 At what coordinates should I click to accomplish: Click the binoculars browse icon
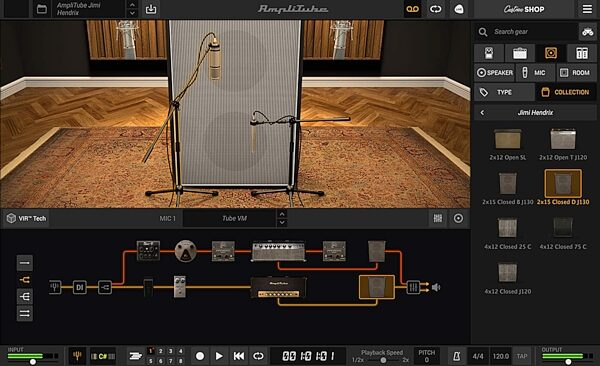(x=588, y=32)
